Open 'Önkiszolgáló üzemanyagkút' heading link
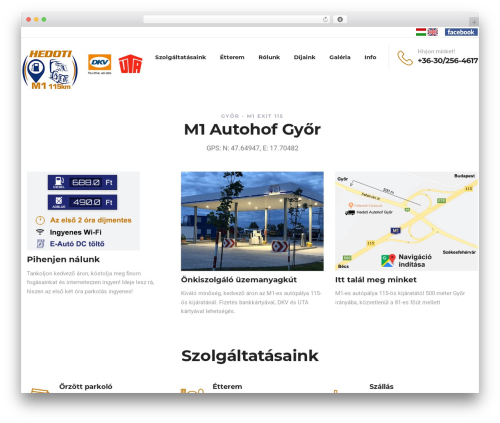 click(x=239, y=280)
